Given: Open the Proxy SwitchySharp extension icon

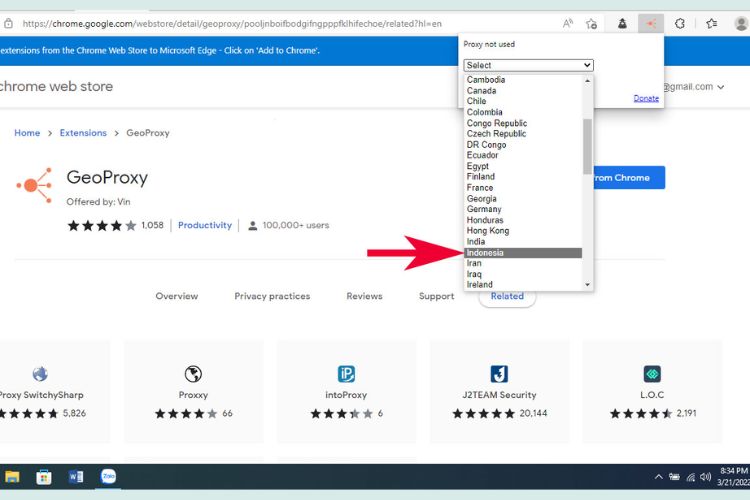Looking at the screenshot, I should (x=40, y=374).
